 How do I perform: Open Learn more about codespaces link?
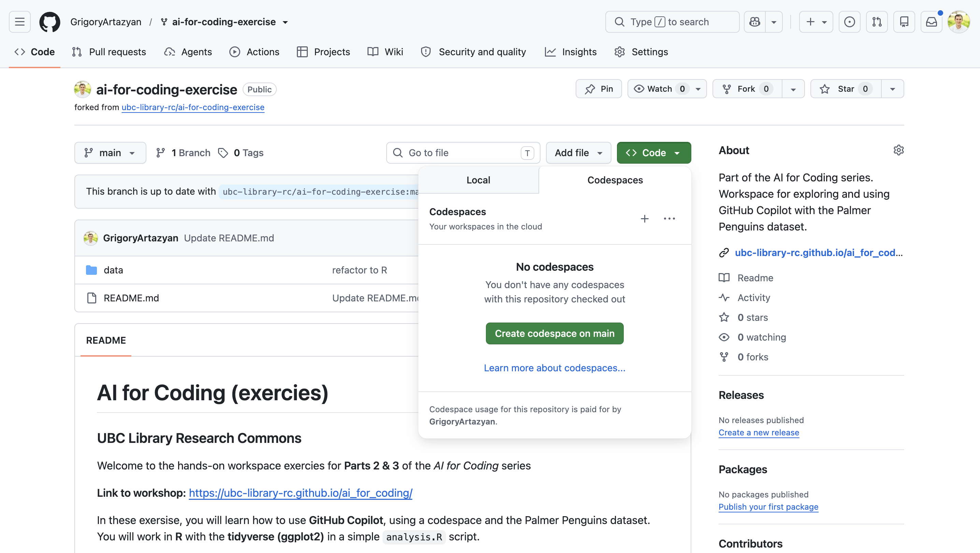pos(554,368)
